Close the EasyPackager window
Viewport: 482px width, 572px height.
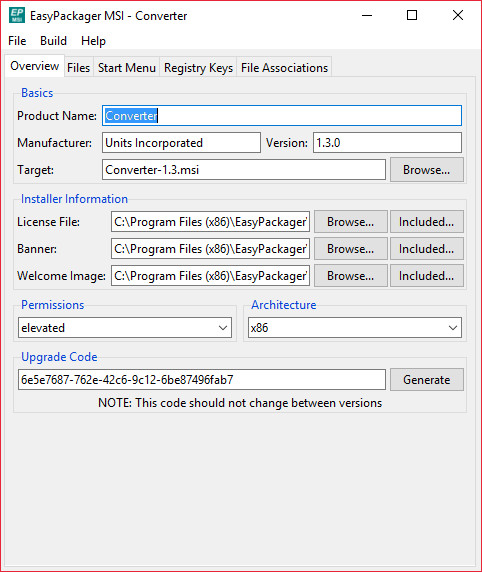[x=458, y=15]
